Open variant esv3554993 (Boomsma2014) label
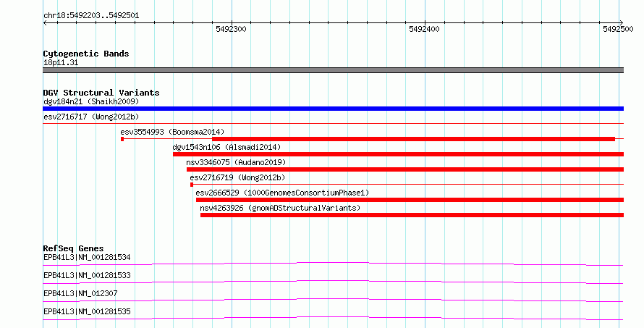 [172, 132]
